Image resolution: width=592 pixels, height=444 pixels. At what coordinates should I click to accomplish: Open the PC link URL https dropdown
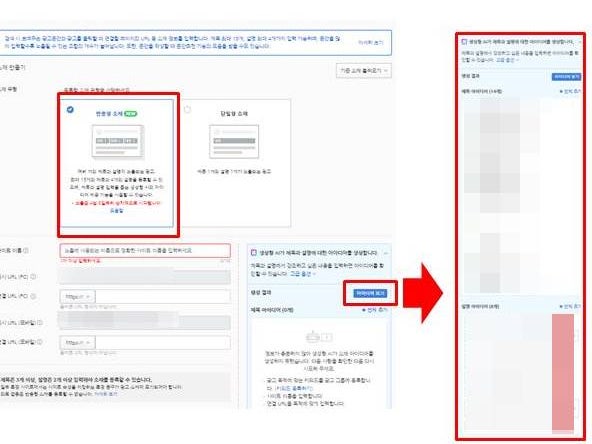[x=77, y=297]
